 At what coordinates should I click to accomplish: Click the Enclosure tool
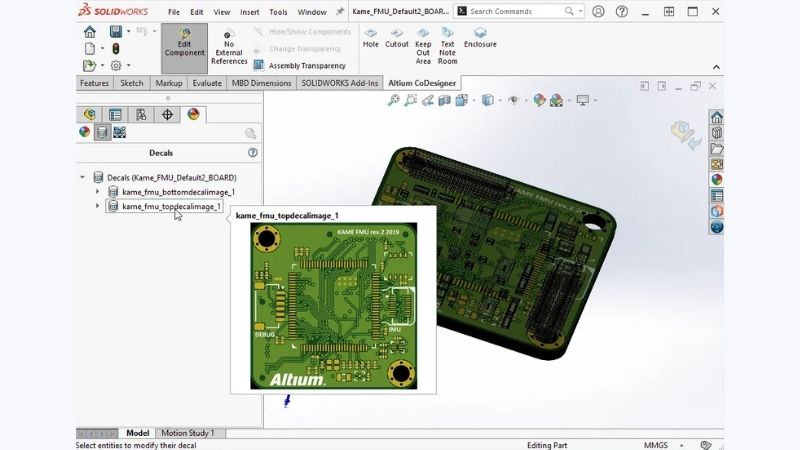480,38
